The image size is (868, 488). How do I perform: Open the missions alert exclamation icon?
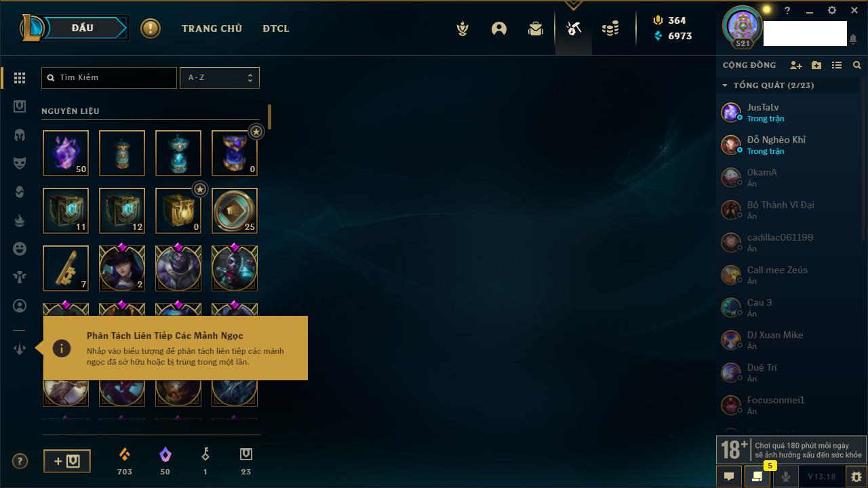(151, 28)
